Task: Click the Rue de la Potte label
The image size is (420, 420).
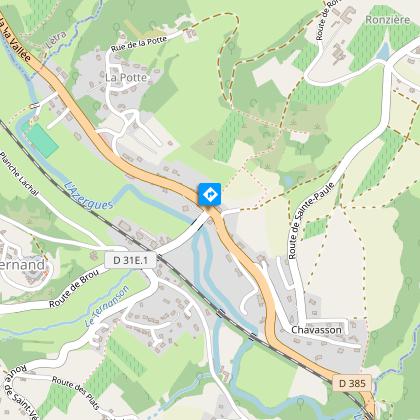Action: tap(139, 44)
